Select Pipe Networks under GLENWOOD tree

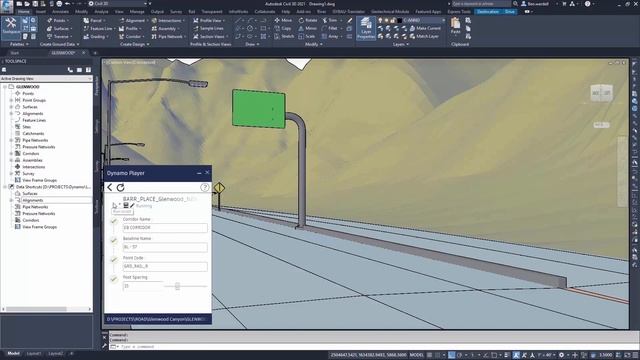pos(35,140)
